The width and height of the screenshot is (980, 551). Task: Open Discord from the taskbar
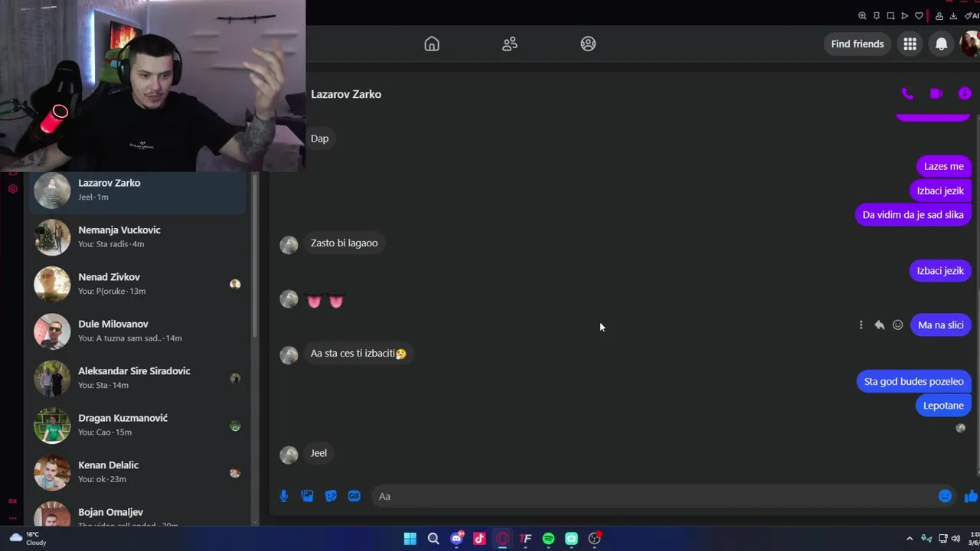(457, 539)
